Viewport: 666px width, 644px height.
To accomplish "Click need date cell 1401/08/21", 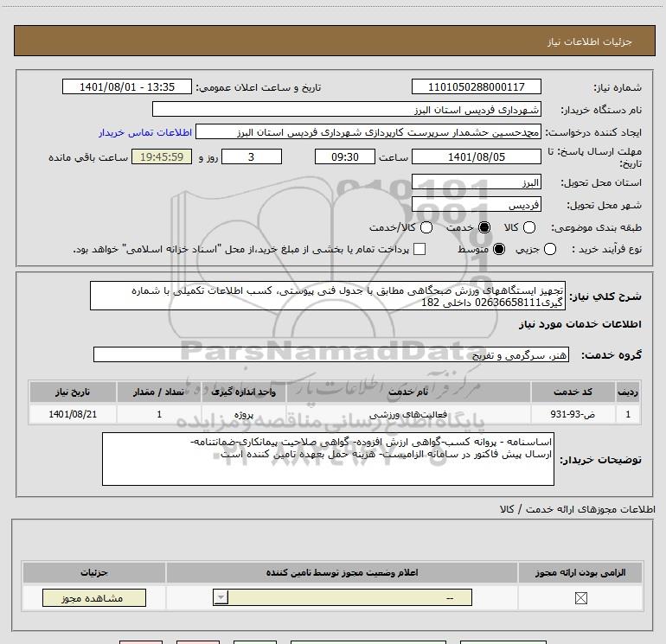I will [73, 414].
